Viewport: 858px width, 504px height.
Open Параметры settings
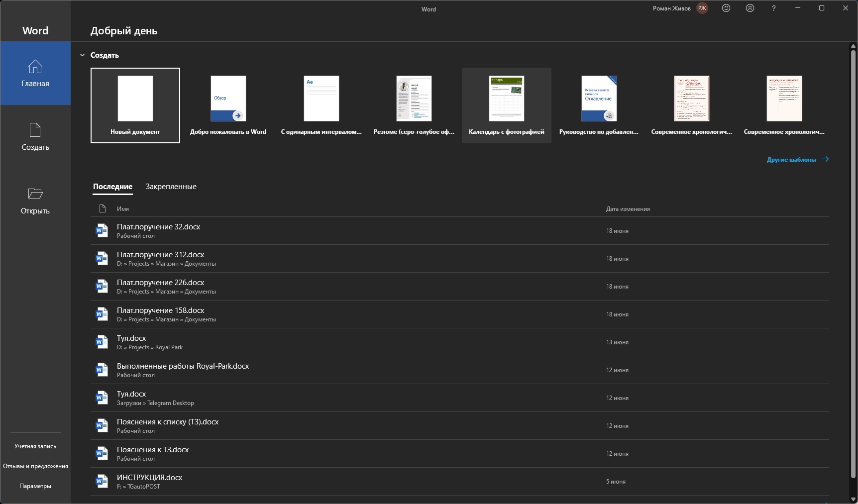(35, 486)
